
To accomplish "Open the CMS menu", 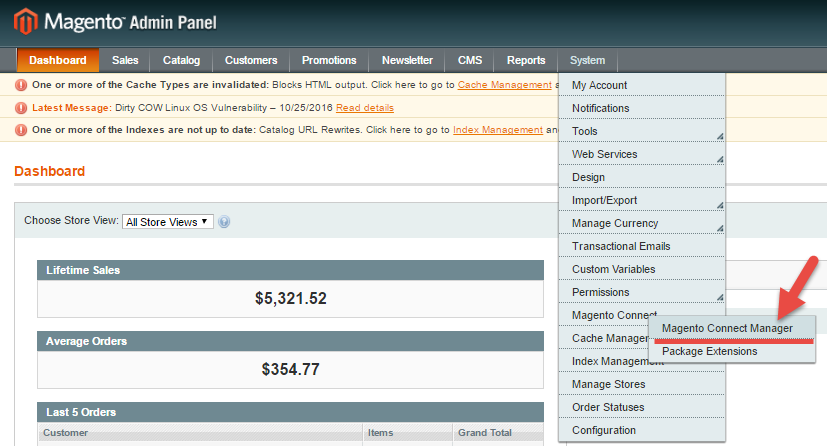I will tap(469, 60).
